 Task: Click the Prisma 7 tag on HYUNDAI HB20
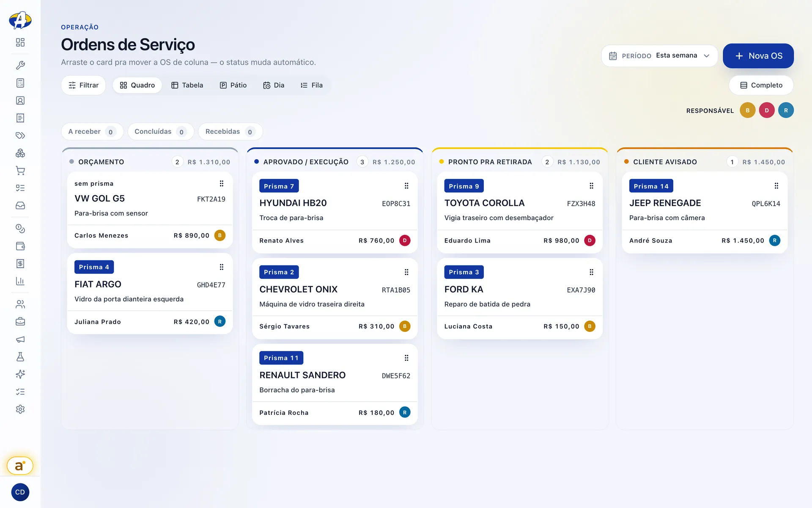(279, 186)
